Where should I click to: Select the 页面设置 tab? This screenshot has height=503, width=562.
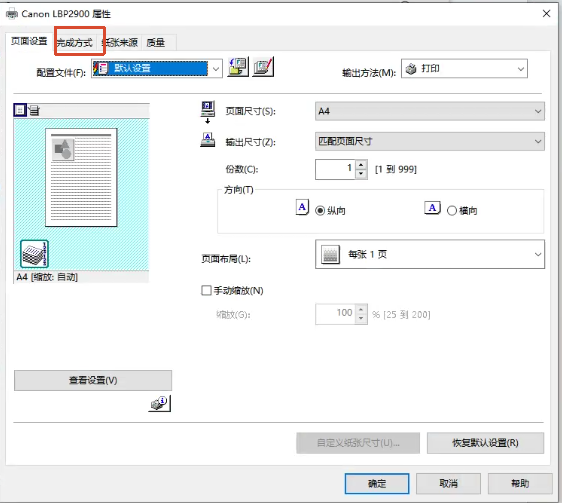(x=29, y=41)
